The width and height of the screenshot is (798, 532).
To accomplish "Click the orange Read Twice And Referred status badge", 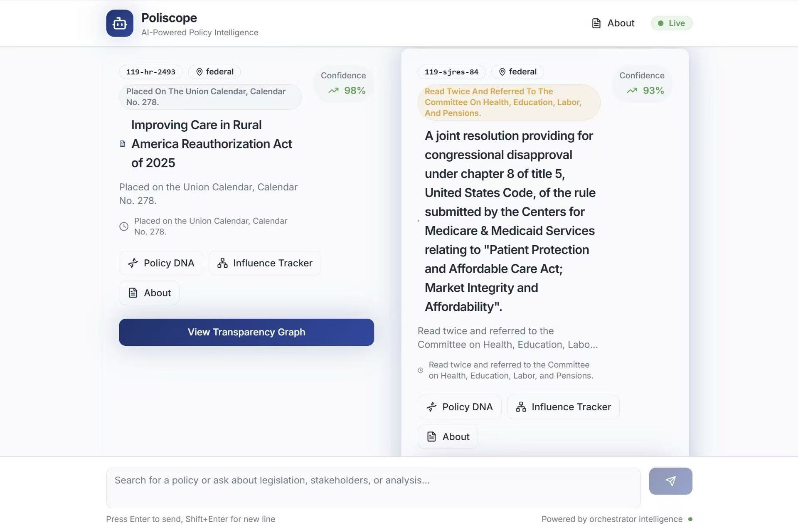I will tap(508, 102).
